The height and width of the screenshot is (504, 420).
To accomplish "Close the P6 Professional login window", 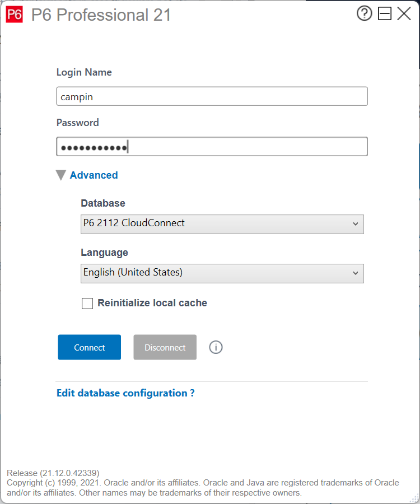I will 404,13.
